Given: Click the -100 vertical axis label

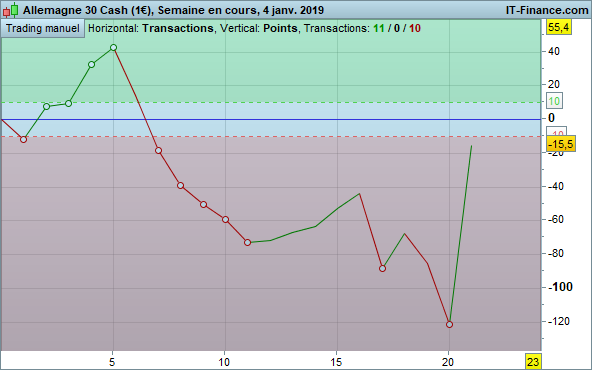Looking at the screenshot, I should (x=560, y=287).
